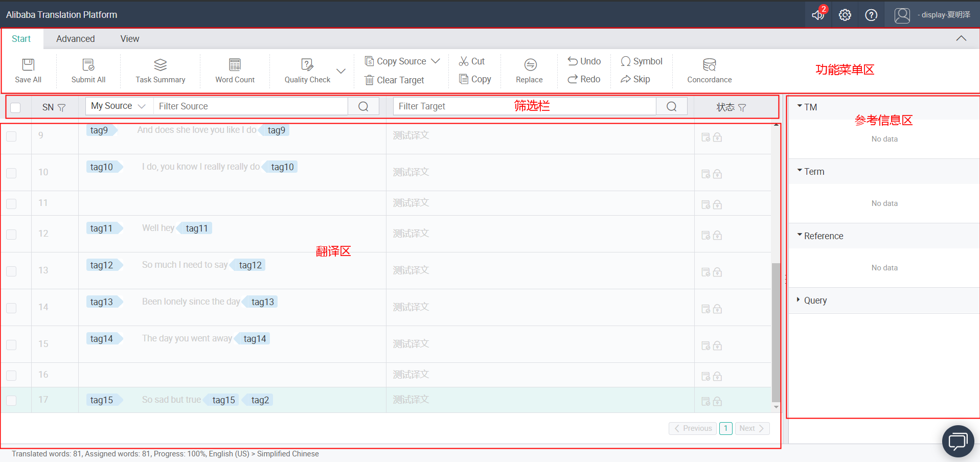Switch to the Advanced tab
The width and height of the screenshot is (980, 462).
click(76, 39)
